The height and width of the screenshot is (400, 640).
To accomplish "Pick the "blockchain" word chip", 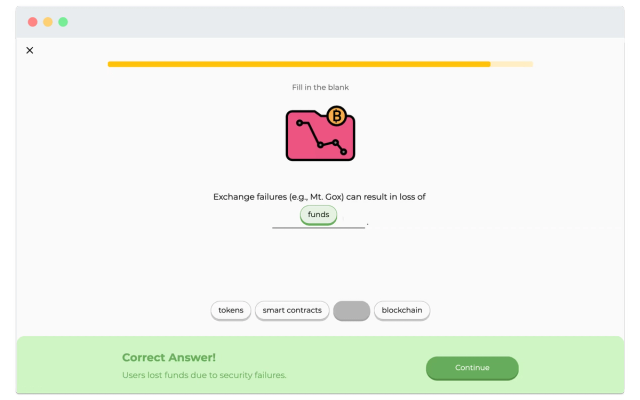I will click(x=402, y=311).
